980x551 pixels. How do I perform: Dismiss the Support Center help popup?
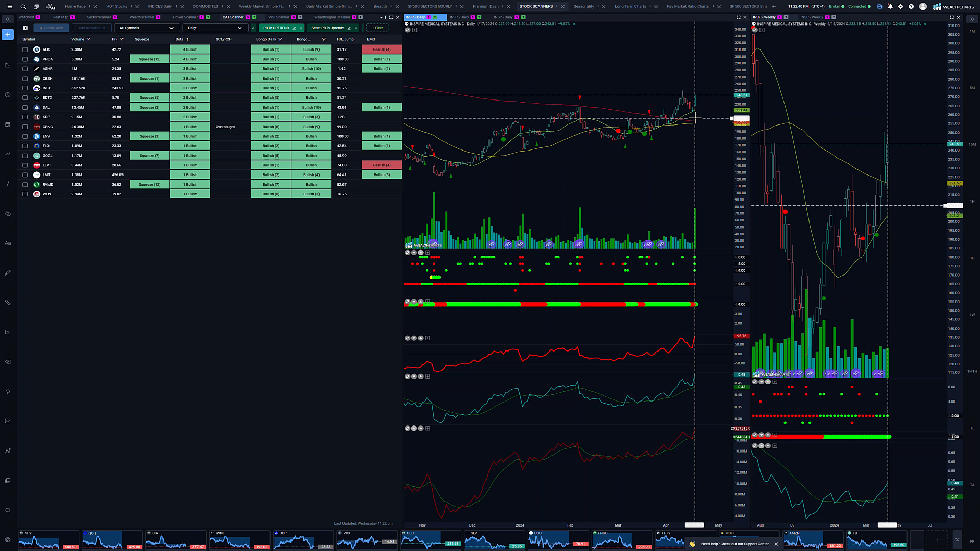776,544
